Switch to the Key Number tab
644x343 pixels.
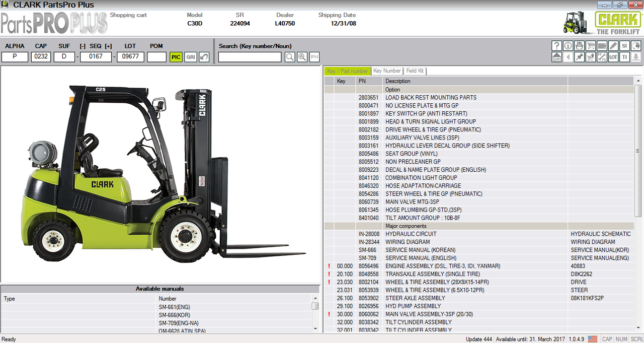387,71
